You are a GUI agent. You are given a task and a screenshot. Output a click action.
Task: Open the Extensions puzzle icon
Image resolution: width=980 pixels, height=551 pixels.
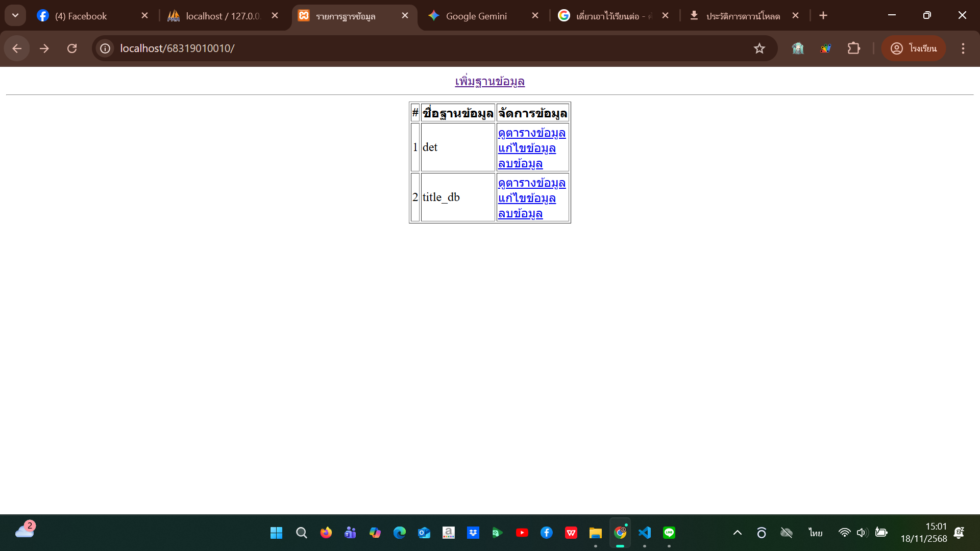[853, 48]
